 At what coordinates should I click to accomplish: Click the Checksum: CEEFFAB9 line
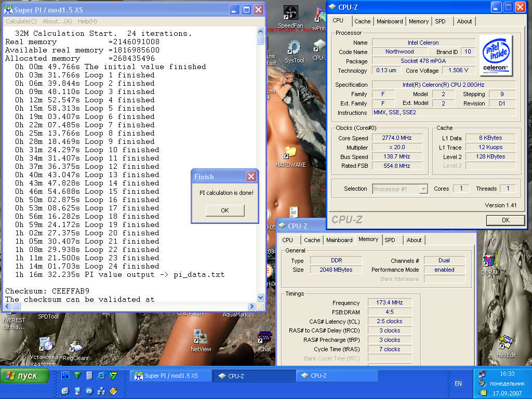[x=47, y=291]
